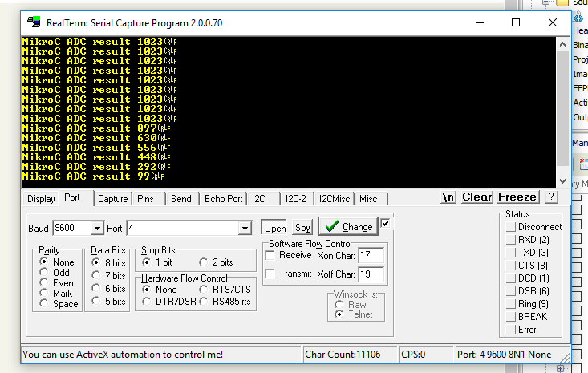Click terminal scrollbar down arrow
Screen dimensions: 588x373
click(562, 181)
